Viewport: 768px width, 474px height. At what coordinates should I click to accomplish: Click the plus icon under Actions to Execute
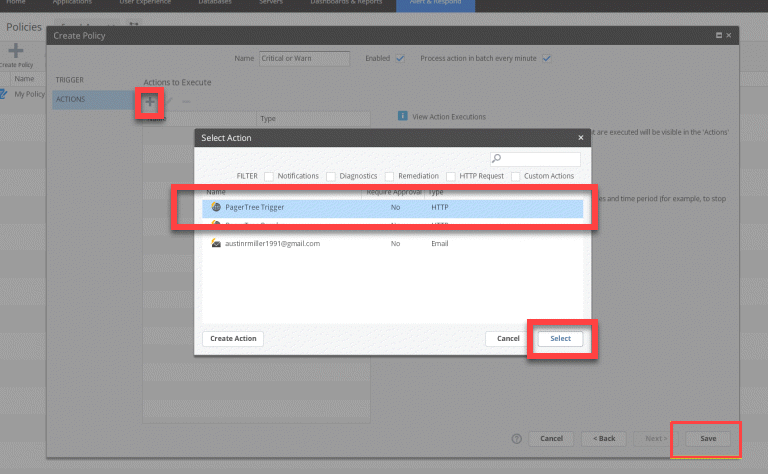click(150, 101)
